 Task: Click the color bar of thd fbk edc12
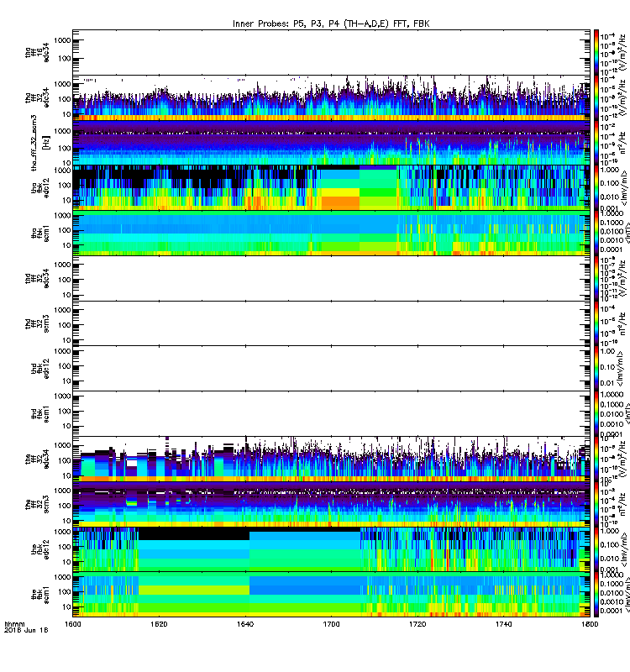point(596,369)
